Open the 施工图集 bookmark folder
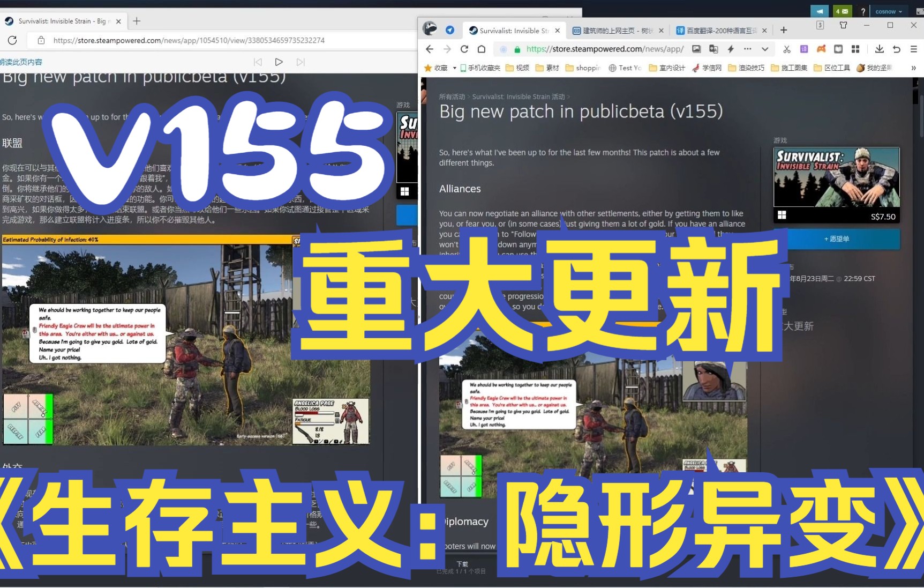The image size is (924, 588). coord(789,68)
